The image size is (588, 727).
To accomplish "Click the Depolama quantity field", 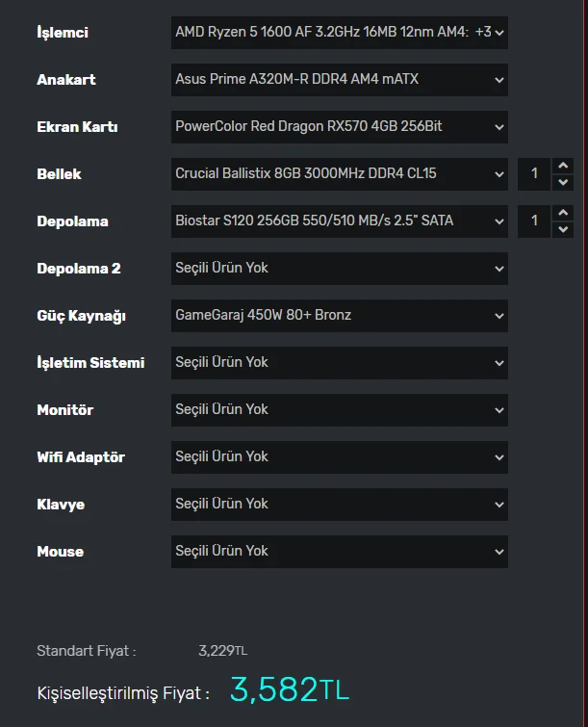I will pyautogui.click(x=534, y=221).
